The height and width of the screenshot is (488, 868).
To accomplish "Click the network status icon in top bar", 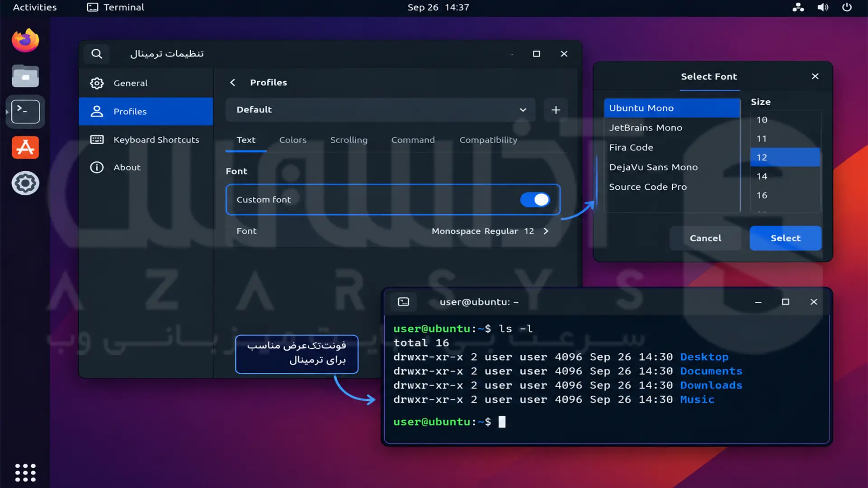I will tap(798, 7).
